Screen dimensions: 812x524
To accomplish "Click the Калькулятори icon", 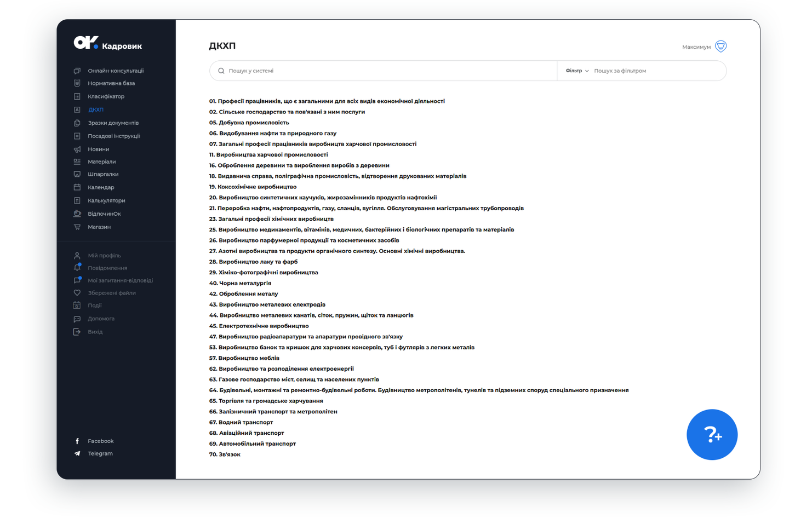I will (77, 200).
